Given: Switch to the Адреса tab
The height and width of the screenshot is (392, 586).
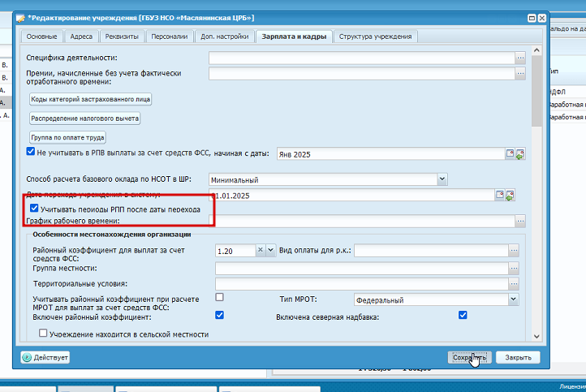Looking at the screenshot, I should pos(81,37).
